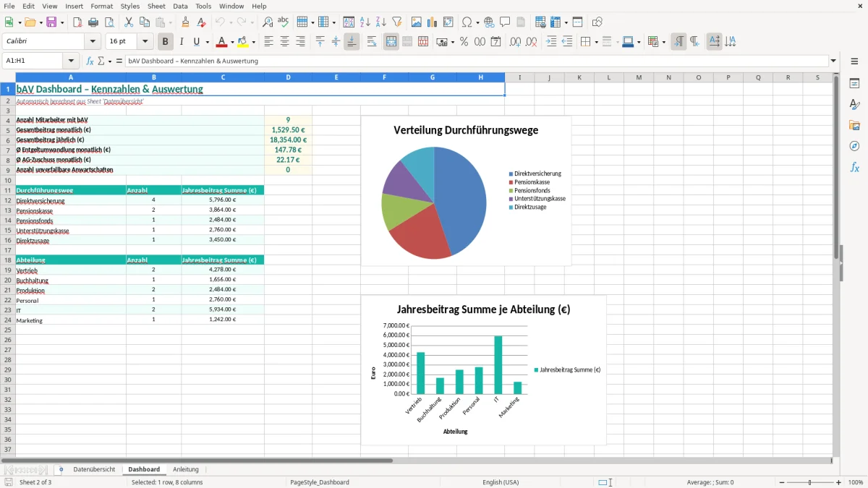868x488 pixels.
Task: Open the Print Preview
Action: point(109,22)
